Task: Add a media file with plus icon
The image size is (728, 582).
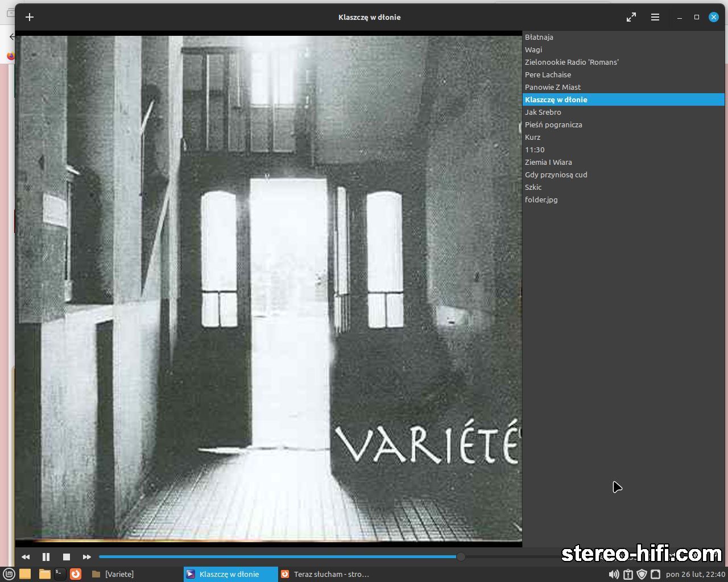Action: coord(30,17)
